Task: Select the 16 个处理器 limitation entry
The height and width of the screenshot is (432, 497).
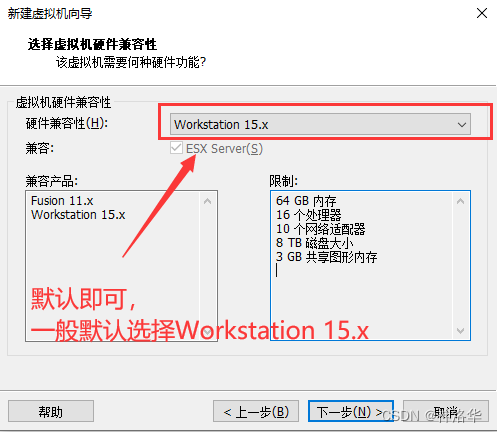Action: (x=309, y=215)
